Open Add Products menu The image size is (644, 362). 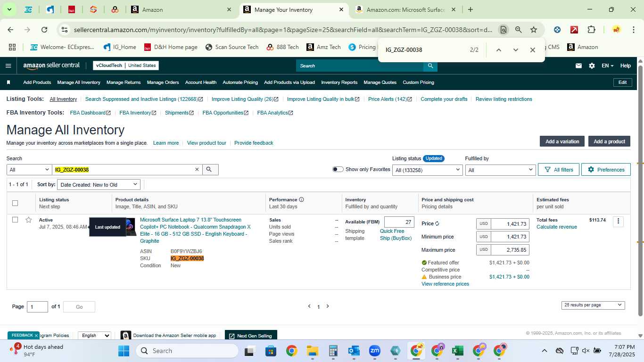[x=37, y=82]
